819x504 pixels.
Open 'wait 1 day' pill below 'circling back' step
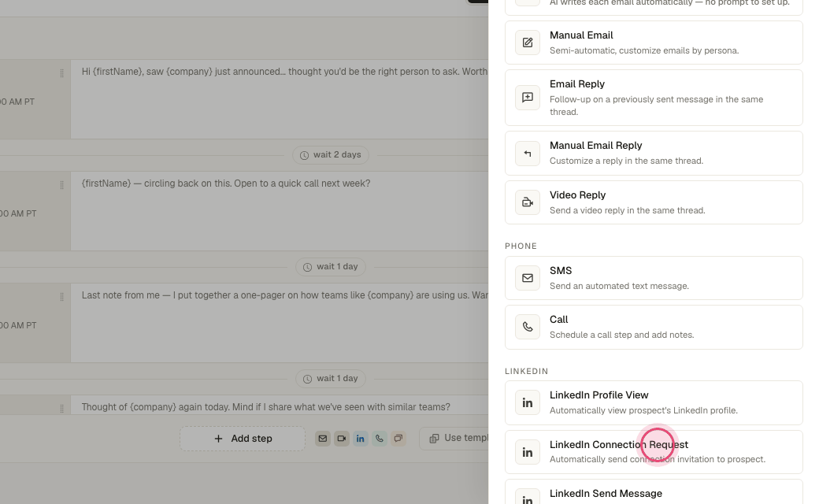click(x=331, y=267)
